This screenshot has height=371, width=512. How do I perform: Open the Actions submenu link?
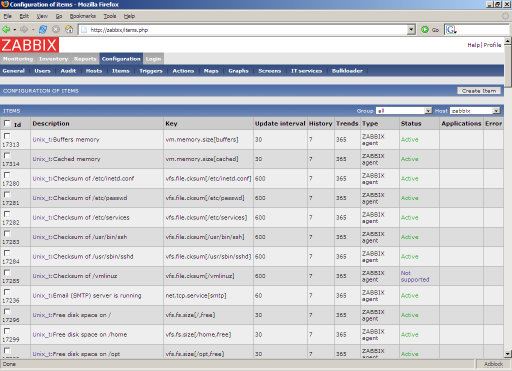point(183,71)
